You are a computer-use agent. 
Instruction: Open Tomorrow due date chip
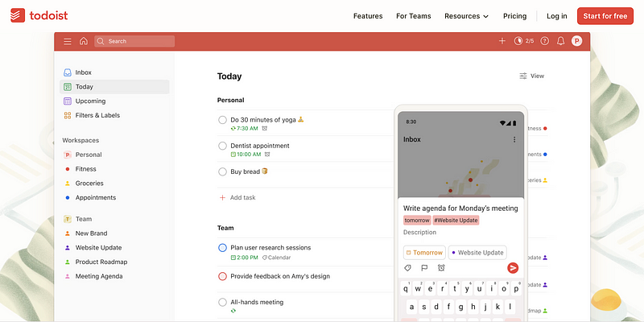[x=424, y=253]
